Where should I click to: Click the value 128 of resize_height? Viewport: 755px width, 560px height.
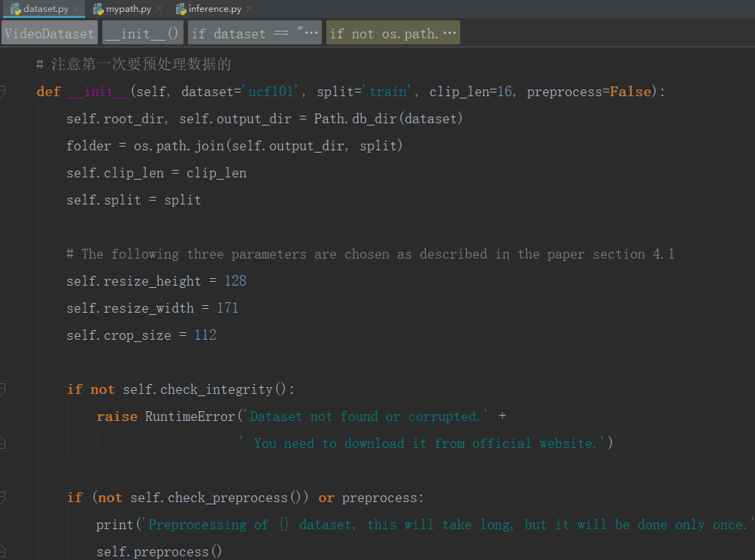click(x=235, y=280)
